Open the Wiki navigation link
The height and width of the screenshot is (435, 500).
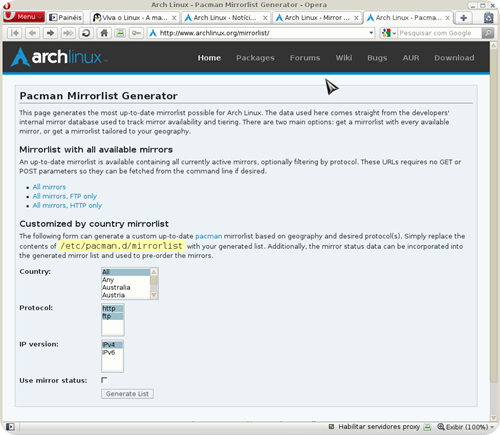click(344, 58)
